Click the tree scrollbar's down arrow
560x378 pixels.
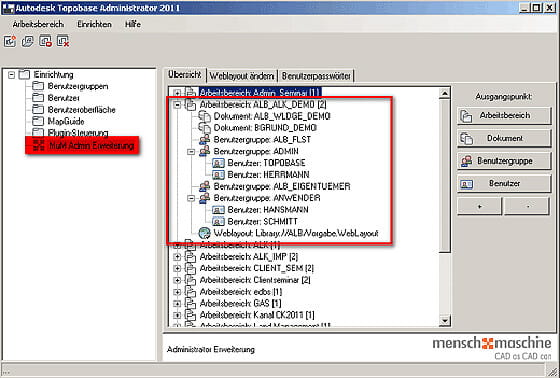pos(444,320)
